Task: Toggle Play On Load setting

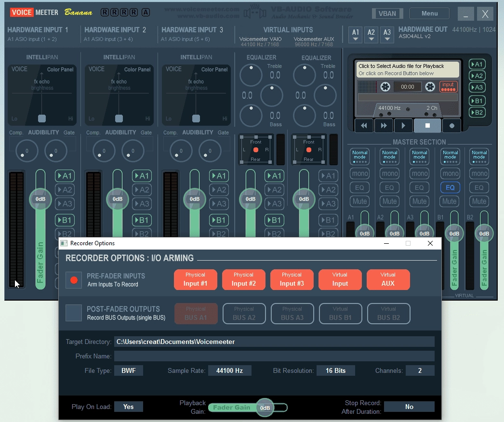Action: (x=128, y=407)
